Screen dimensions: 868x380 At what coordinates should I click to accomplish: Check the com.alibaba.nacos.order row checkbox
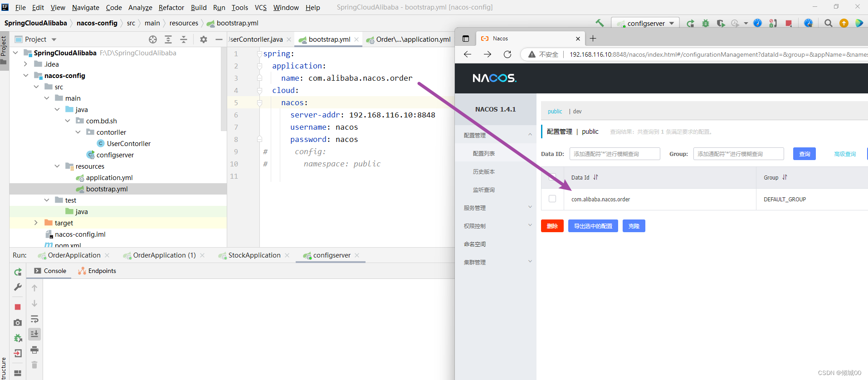pyautogui.click(x=552, y=199)
